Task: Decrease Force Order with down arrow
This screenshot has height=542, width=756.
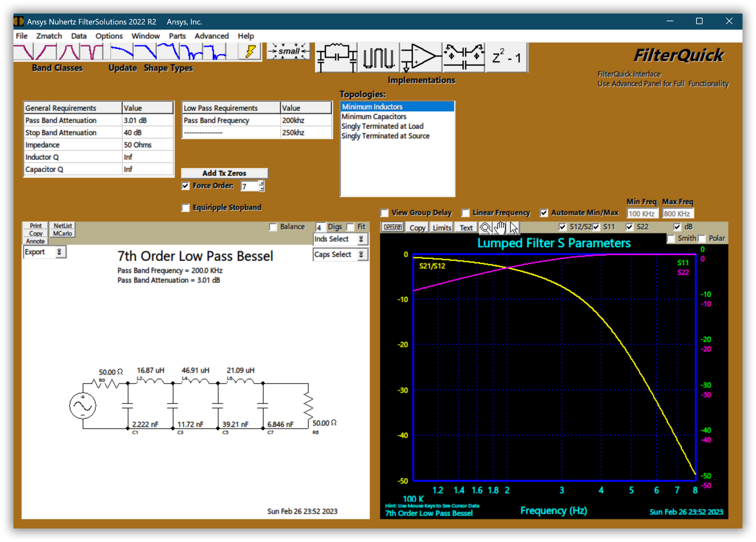Action: (x=262, y=189)
